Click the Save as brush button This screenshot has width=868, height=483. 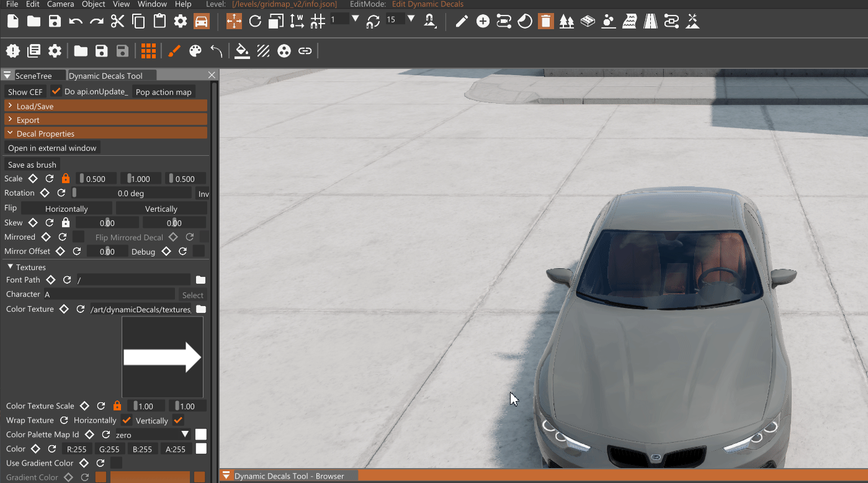point(32,165)
